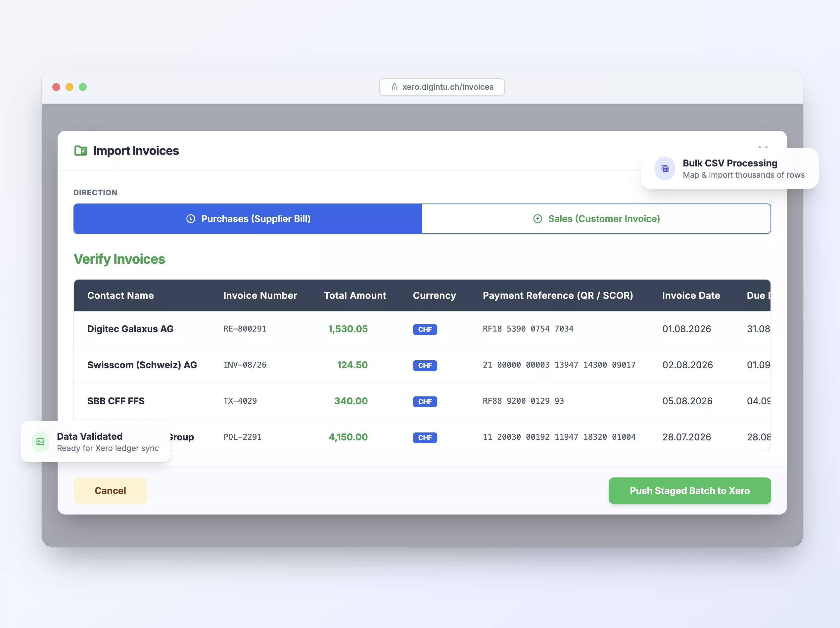Select Purchases (Supplier Bill) direction
Image resolution: width=840 pixels, height=628 pixels.
(248, 219)
